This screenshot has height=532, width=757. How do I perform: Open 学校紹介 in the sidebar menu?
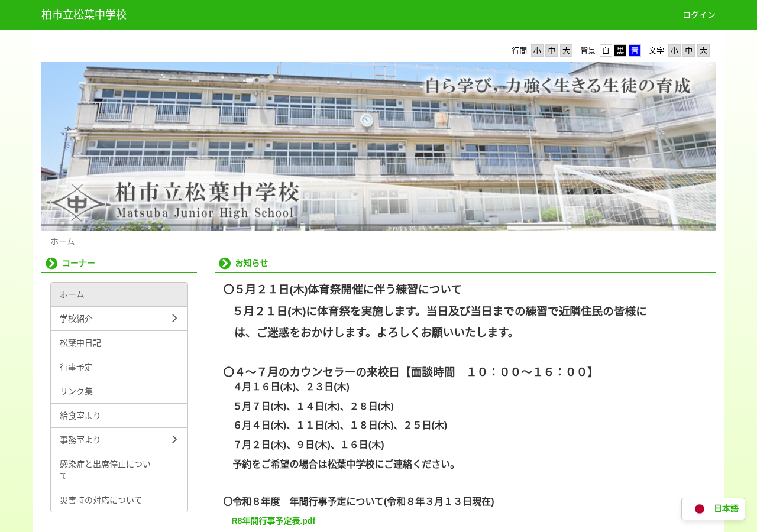[119, 319]
